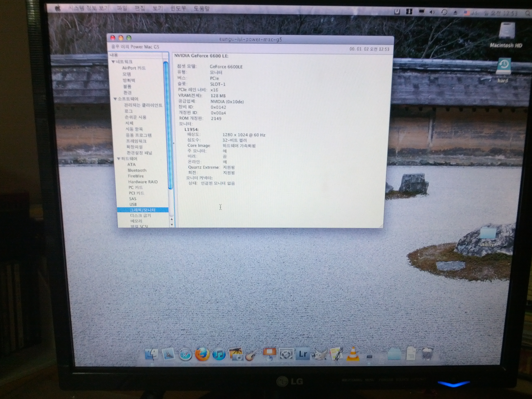Open Firefox from the dock
532x399 pixels.
click(202, 354)
